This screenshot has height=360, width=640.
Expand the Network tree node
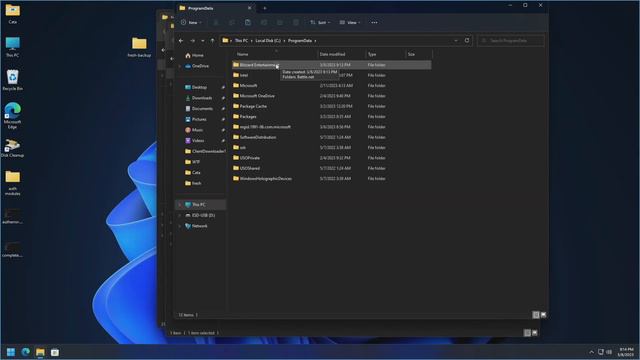tap(180, 226)
